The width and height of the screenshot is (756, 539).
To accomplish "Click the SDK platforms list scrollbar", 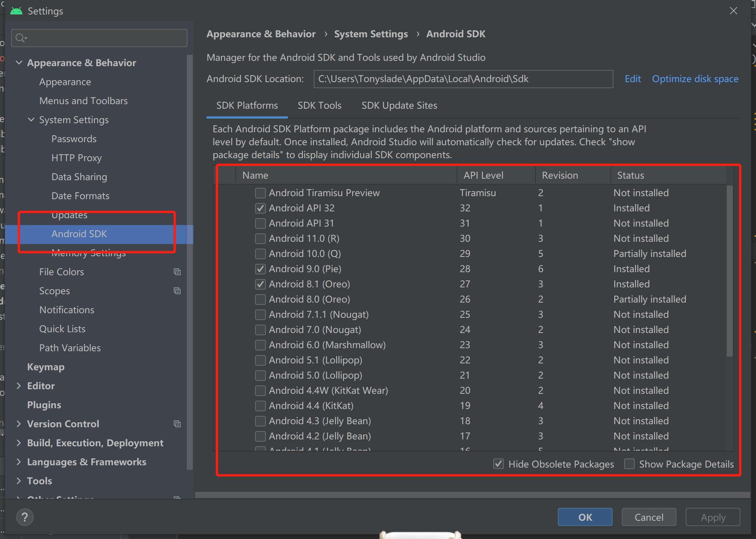I will click(729, 271).
